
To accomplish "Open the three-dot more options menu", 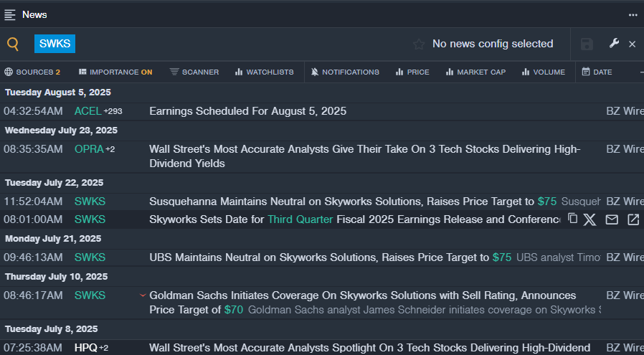I will (x=633, y=15).
